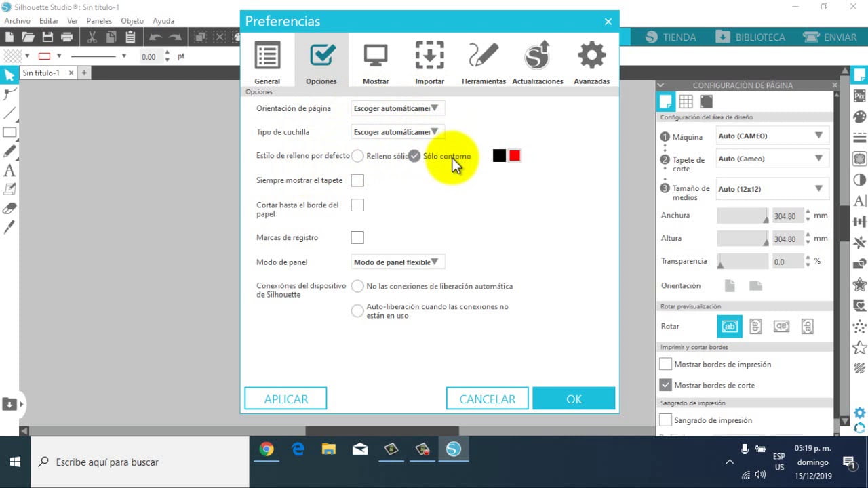The image size is (868, 488).
Task: Expand the Orientación de página dropdown
Action: 397,108
